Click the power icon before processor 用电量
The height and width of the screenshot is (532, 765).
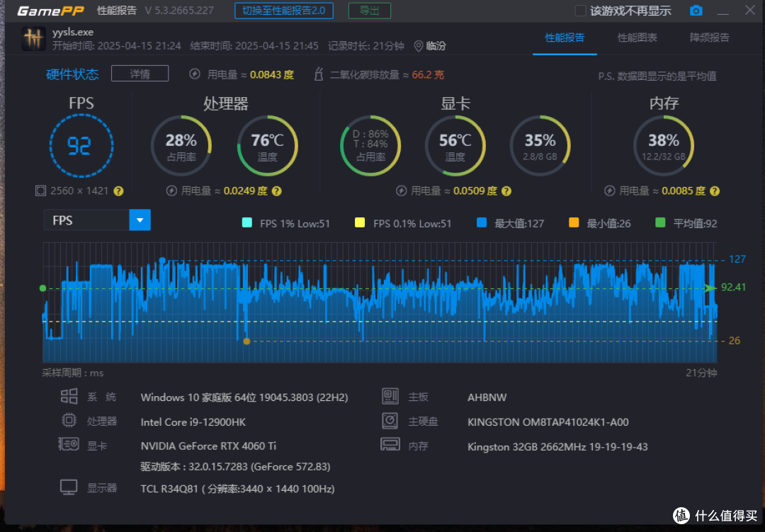pos(171,191)
